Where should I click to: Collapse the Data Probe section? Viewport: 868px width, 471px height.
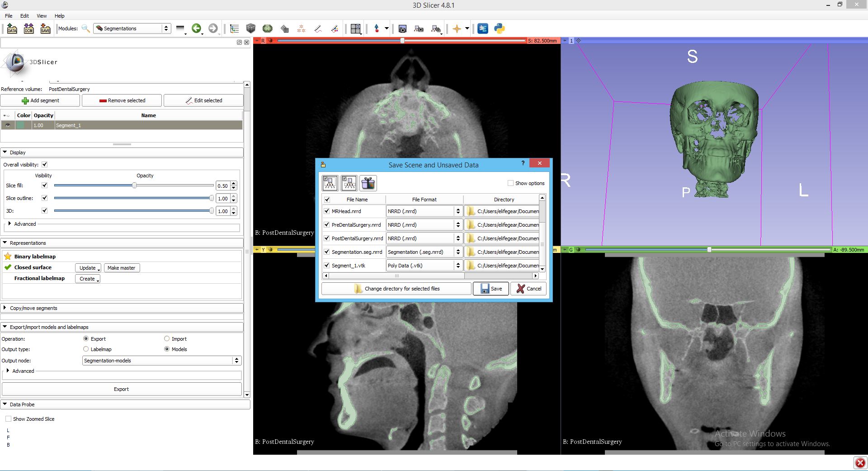(x=125, y=404)
